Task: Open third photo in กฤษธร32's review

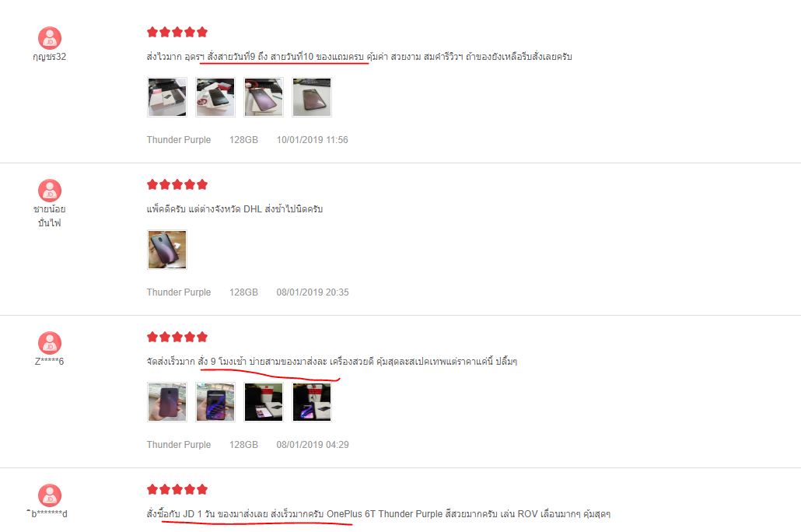Action: pyautogui.click(x=264, y=97)
